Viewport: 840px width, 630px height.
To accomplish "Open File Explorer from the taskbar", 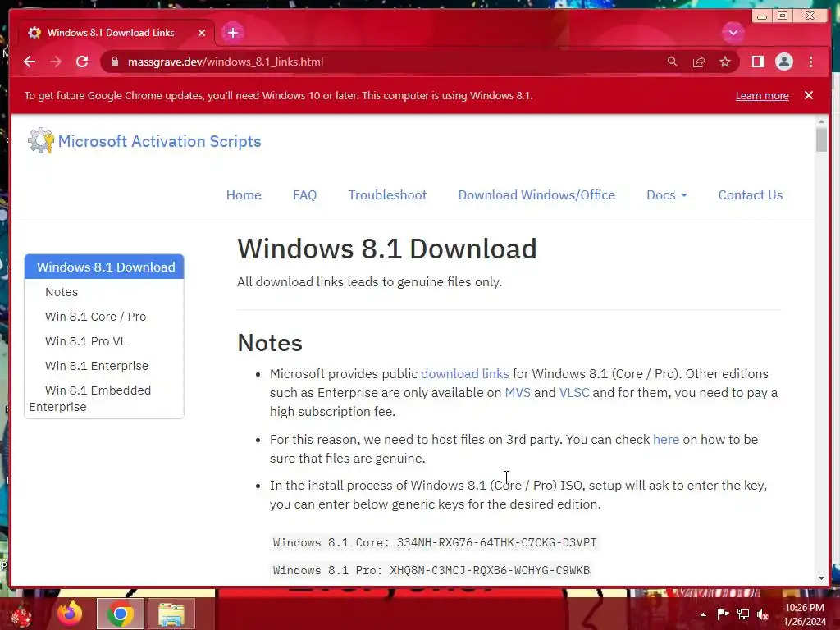I will pyautogui.click(x=171, y=614).
